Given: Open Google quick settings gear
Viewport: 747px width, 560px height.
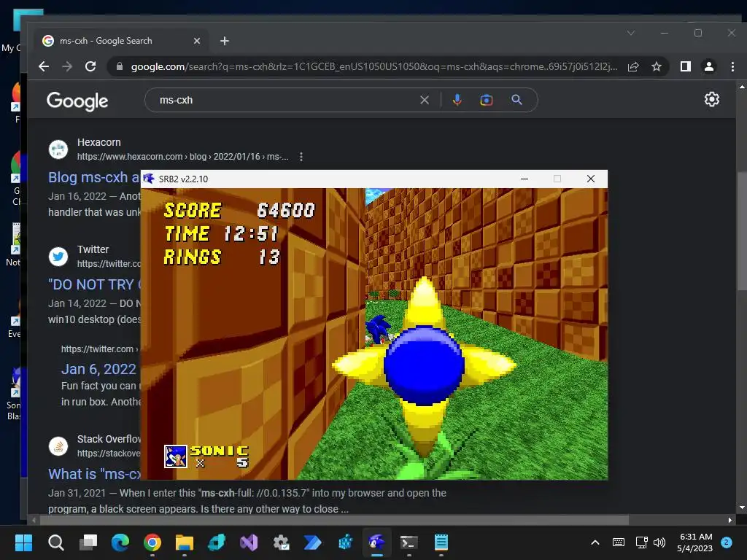Looking at the screenshot, I should (x=712, y=99).
